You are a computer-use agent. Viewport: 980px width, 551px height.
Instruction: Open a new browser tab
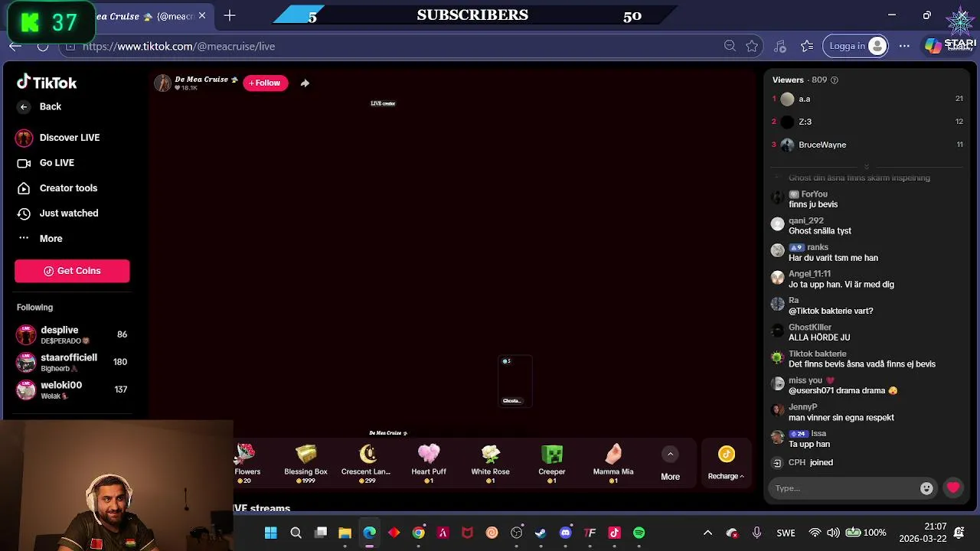coord(230,16)
